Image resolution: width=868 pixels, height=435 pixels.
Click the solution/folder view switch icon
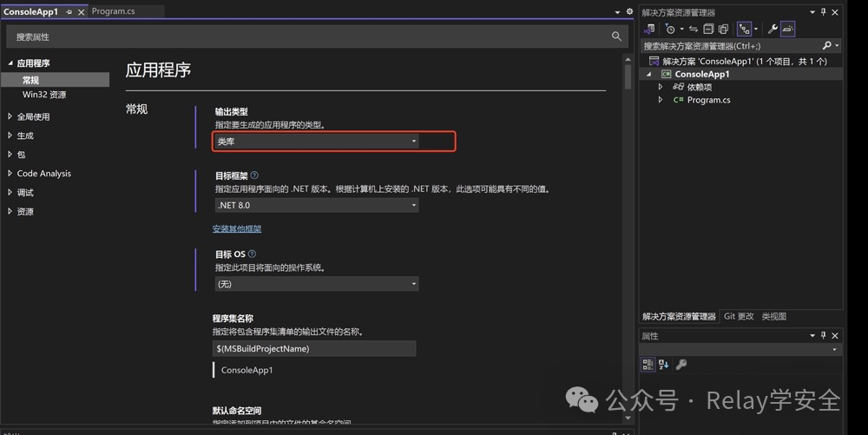650,29
